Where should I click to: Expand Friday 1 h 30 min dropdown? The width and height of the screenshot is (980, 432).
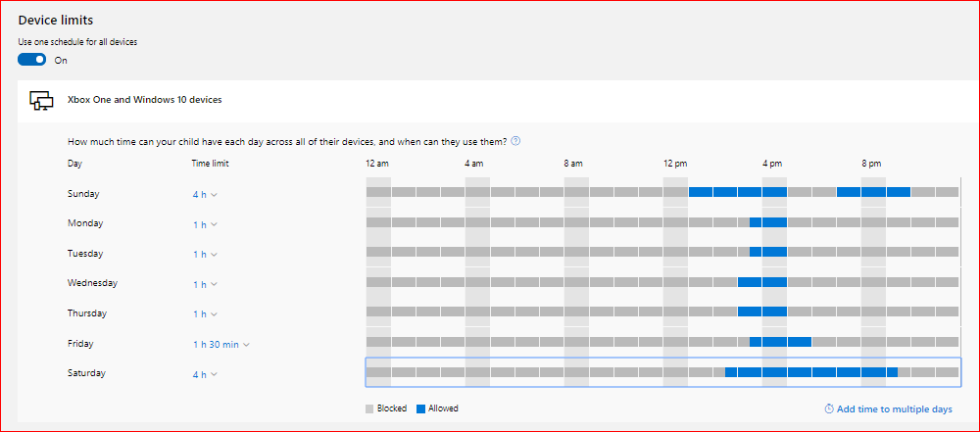click(x=221, y=345)
